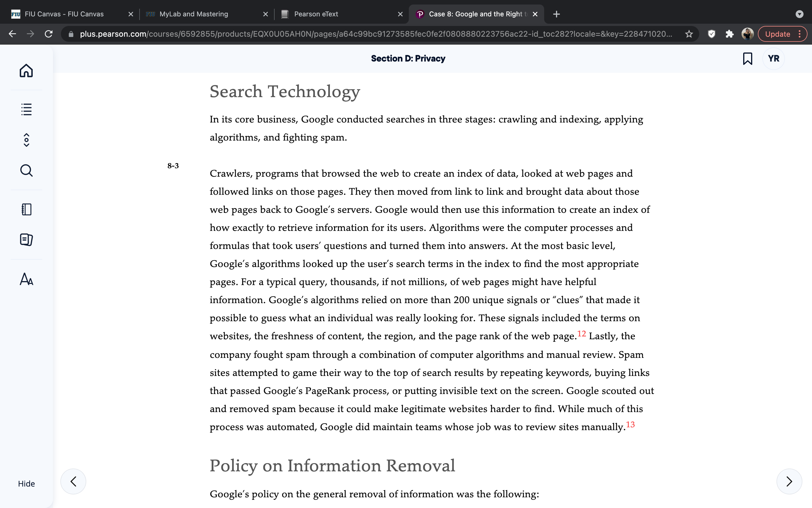
Task: Open the shield extension icon
Action: click(x=711, y=34)
